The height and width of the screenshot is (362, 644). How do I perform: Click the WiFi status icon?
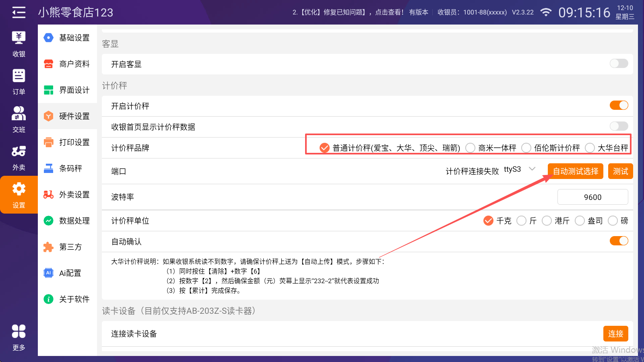[546, 12]
